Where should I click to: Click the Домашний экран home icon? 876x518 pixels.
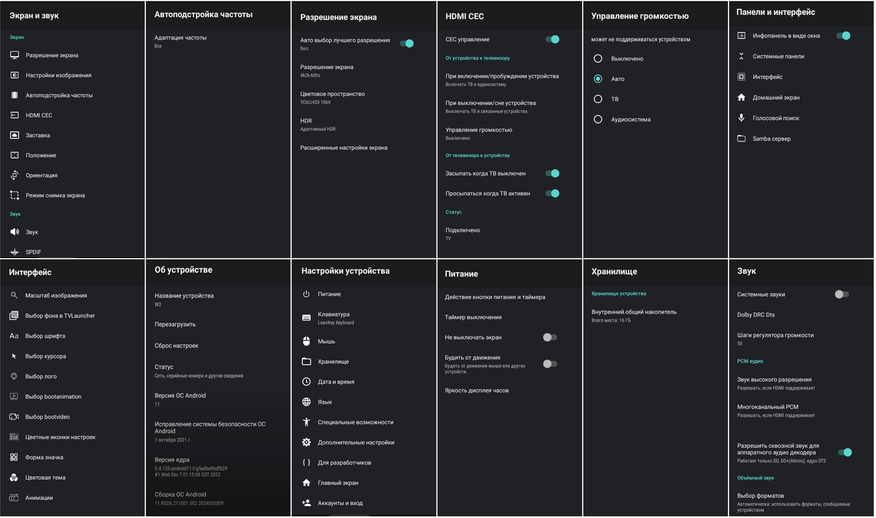741,98
